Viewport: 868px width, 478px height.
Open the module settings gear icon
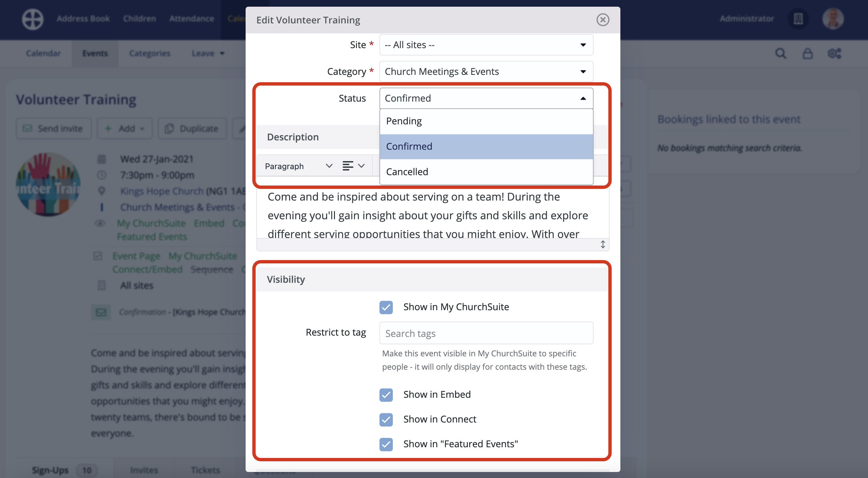[x=835, y=53]
